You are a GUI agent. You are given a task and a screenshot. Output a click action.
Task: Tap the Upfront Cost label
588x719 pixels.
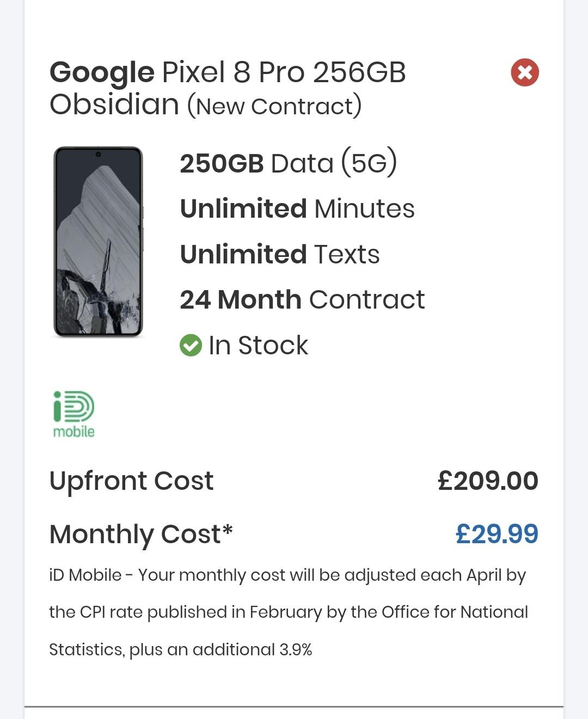pos(131,481)
